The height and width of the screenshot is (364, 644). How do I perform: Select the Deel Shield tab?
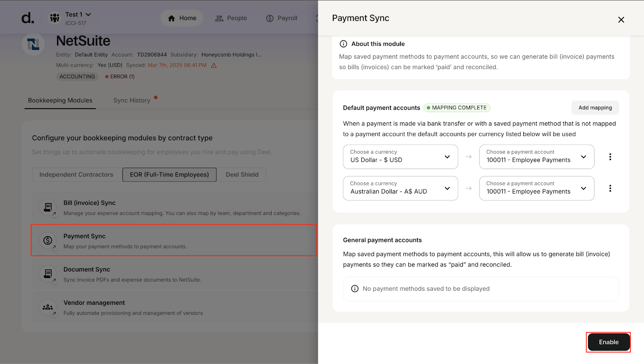(242, 175)
